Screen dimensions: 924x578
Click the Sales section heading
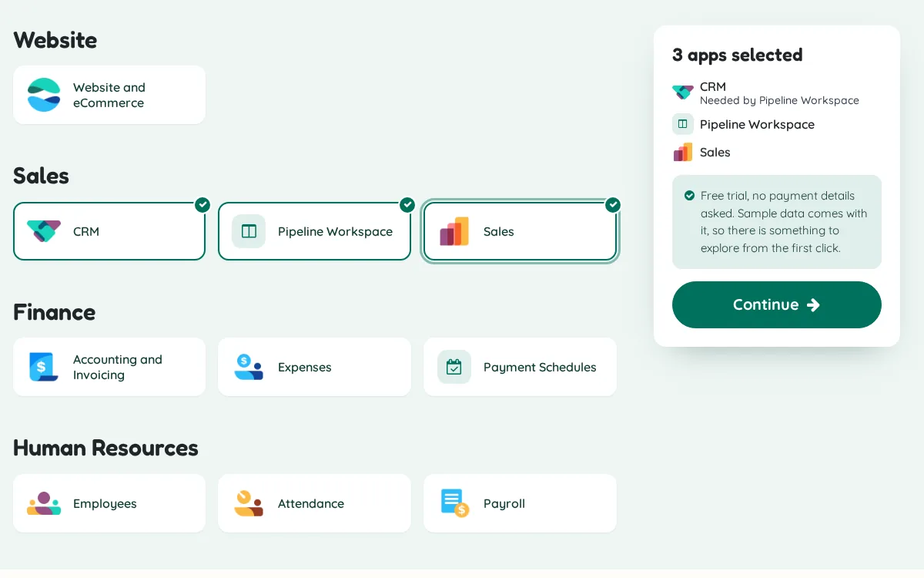42,176
